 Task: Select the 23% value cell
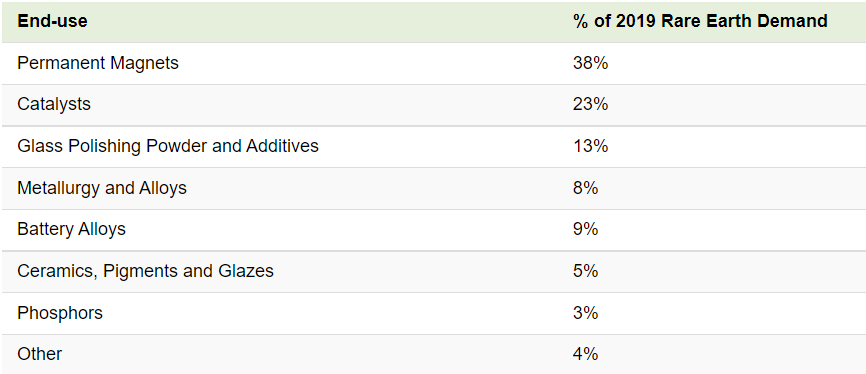click(x=590, y=104)
